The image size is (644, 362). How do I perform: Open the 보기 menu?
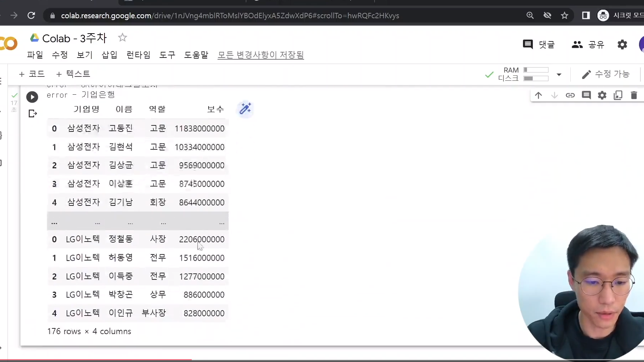85,55
